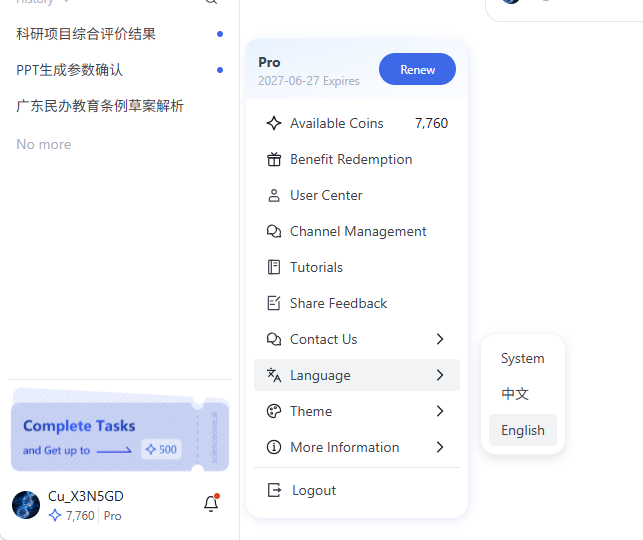Click the 2027-06-27 Expires text
Screen dimensions: 643x540
308,81
